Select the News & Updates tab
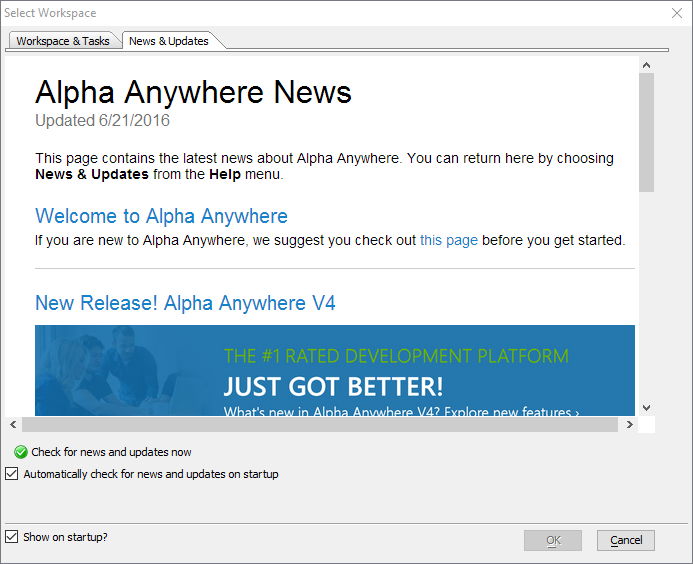Screen dimensions: 693x564 (x=168, y=41)
